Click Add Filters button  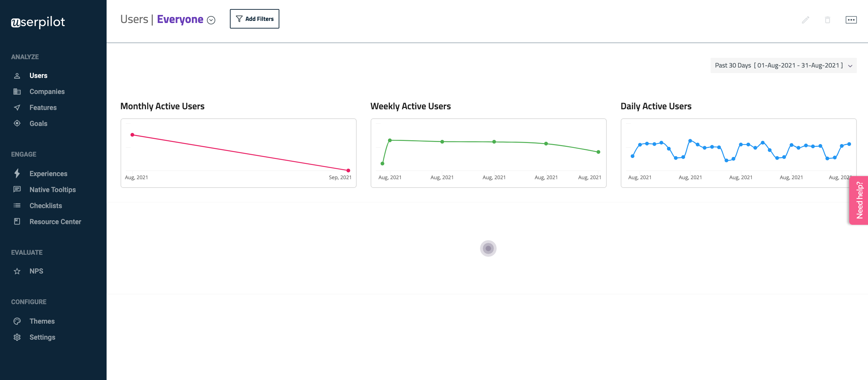tap(254, 19)
